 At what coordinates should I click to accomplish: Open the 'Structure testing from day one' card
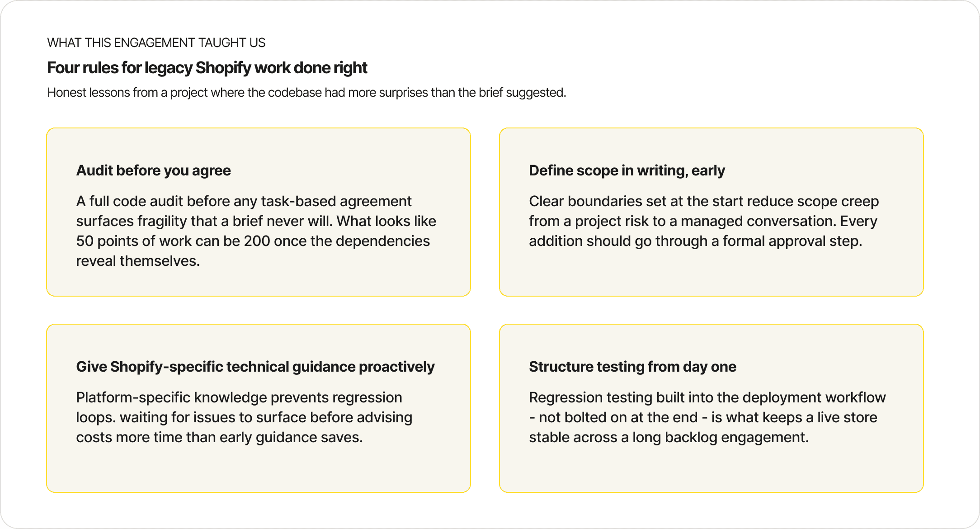coord(711,408)
